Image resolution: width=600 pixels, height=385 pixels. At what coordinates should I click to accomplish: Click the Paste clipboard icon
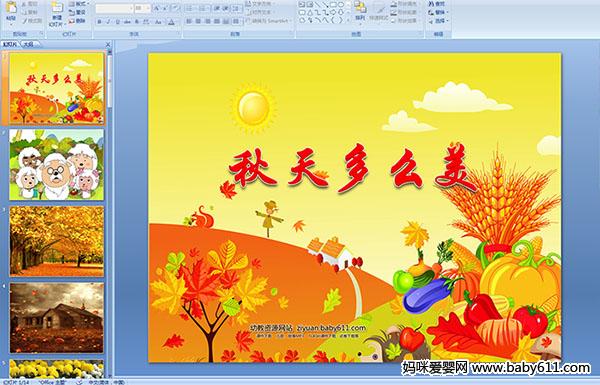coord(11,8)
